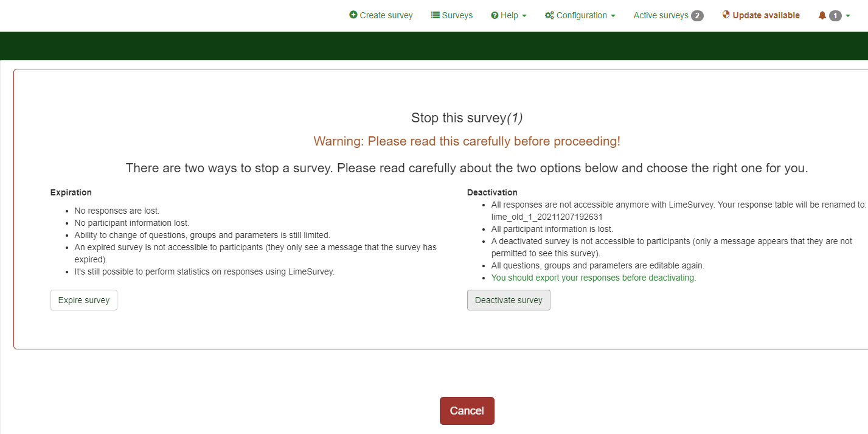868x434 pixels.
Task: Click the 'A deactivated survey is not accessible' bullet
Action: 672,247
